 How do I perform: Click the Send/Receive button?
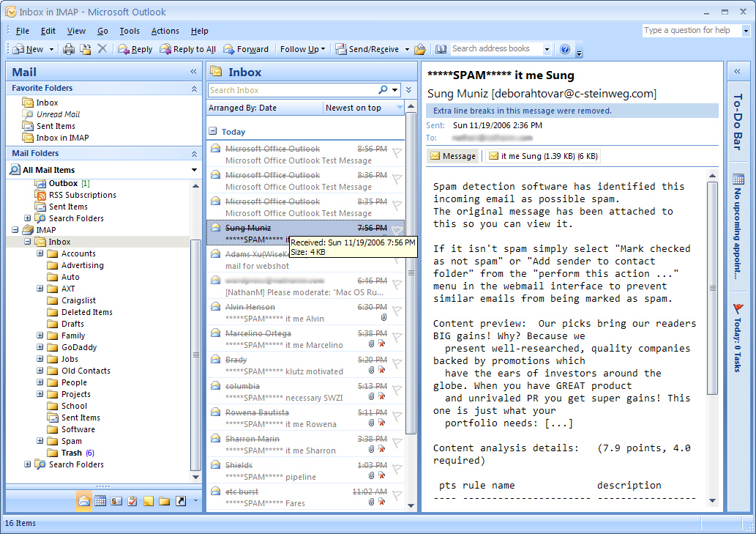[x=367, y=49]
